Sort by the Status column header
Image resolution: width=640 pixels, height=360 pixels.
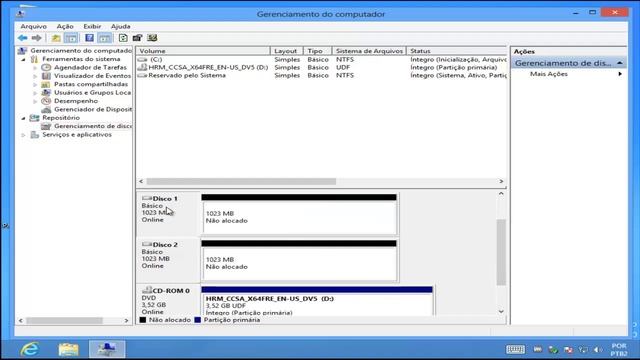[x=457, y=51]
